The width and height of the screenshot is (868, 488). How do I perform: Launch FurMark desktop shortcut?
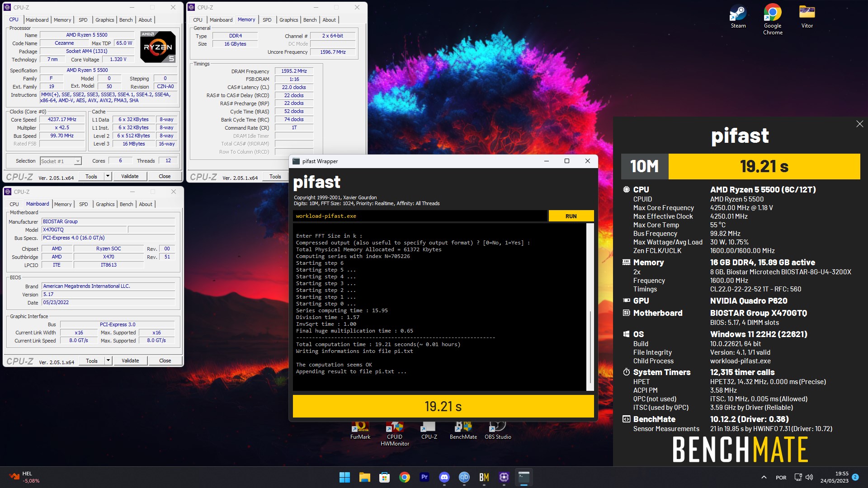(360, 430)
